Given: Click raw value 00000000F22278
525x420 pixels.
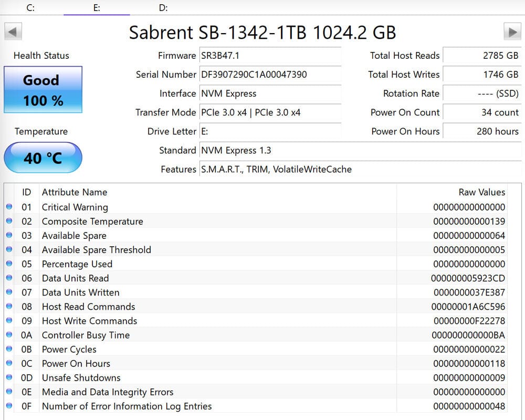Looking at the screenshot, I should [469, 321].
